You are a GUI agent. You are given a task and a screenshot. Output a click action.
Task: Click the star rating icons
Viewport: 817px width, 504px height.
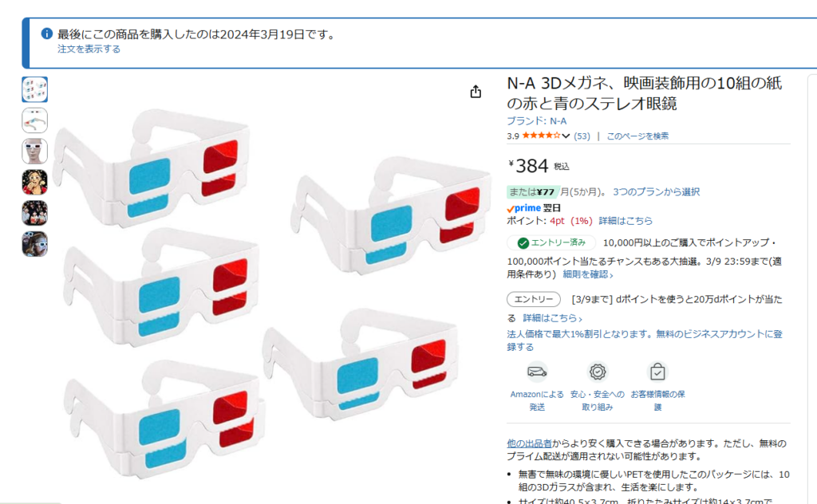tap(542, 136)
